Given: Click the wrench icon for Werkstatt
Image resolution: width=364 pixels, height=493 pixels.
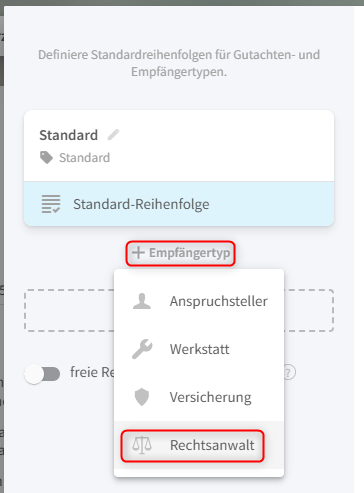Looking at the screenshot, I should click(142, 349).
